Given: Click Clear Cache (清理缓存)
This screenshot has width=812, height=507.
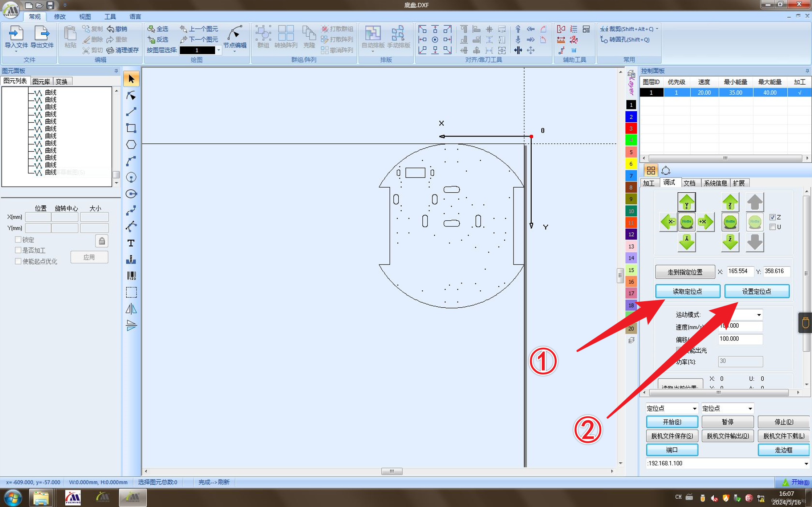Looking at the screenshot, I should pos(122,50).
